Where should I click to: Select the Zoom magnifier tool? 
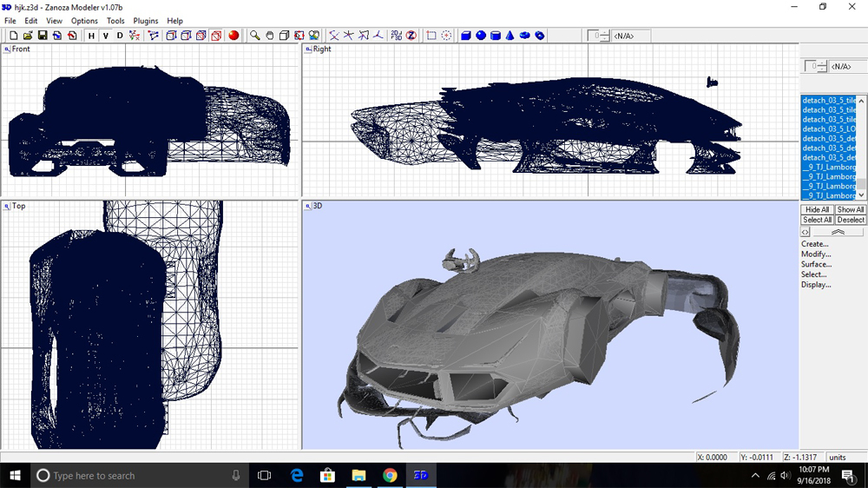(254, 36)
